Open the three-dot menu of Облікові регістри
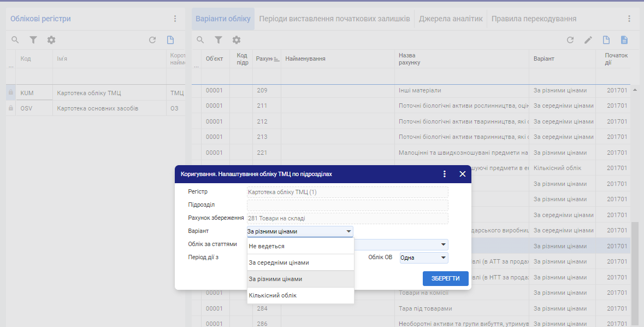This screenshot has height=327, width=644. click(175, 19)
